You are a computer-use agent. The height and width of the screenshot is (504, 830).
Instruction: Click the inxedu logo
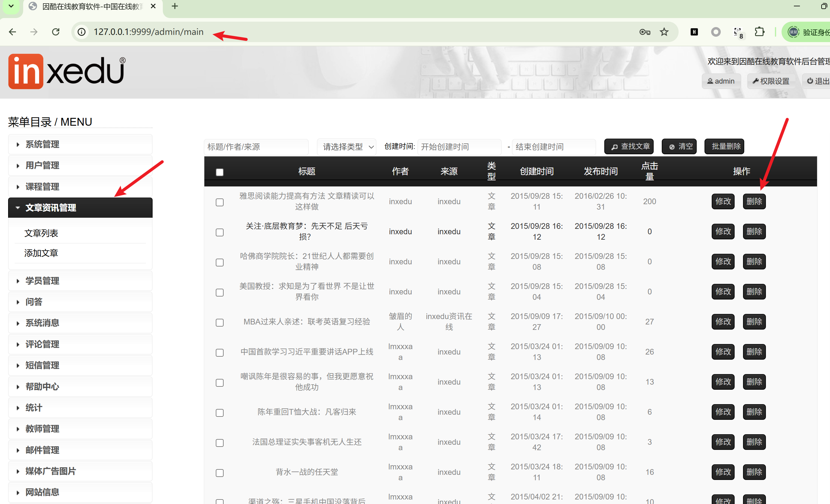click(67, 71)
